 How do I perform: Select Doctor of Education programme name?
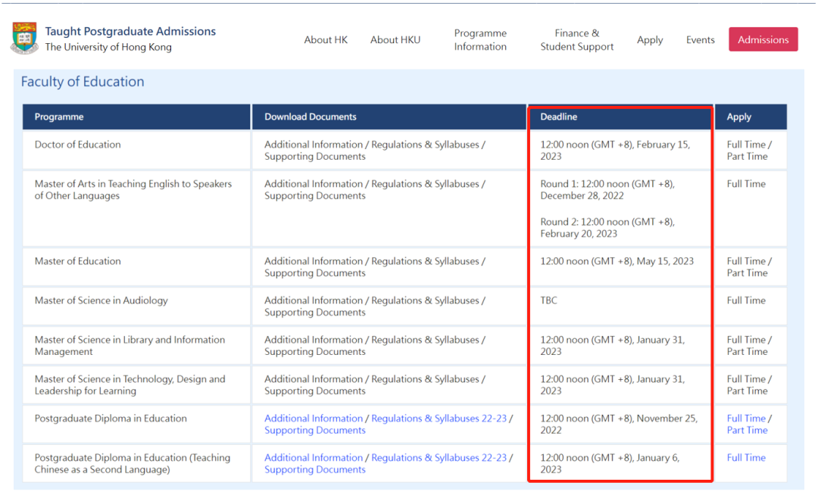click(78, 145)
